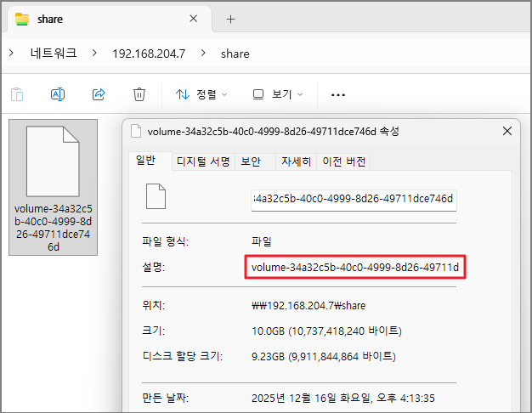Screen dimensions: 532x413
Task: Click the file name field in properties
Action: coord(354,200)
